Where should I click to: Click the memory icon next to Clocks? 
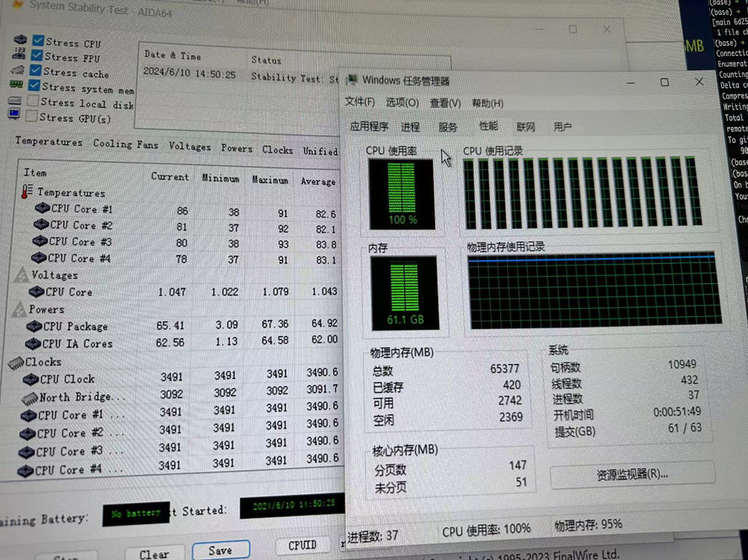[x=16, y=363]
